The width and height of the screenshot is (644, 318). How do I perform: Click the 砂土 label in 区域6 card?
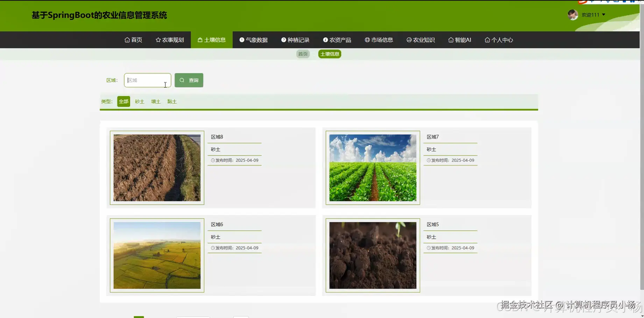pyautogui.click(x=215, y=237)
